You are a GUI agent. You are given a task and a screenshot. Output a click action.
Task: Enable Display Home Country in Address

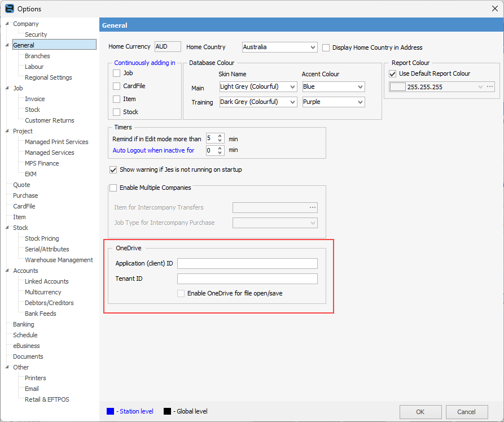click(326, 47)
